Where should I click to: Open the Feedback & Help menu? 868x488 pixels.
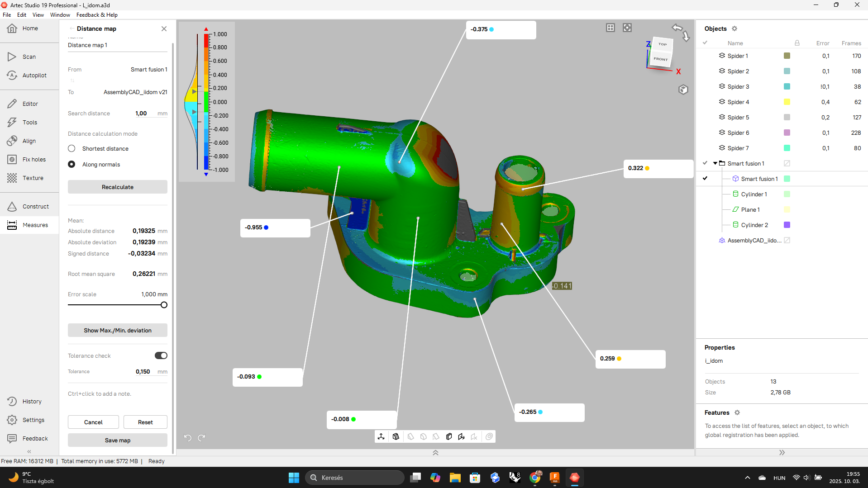97,15
